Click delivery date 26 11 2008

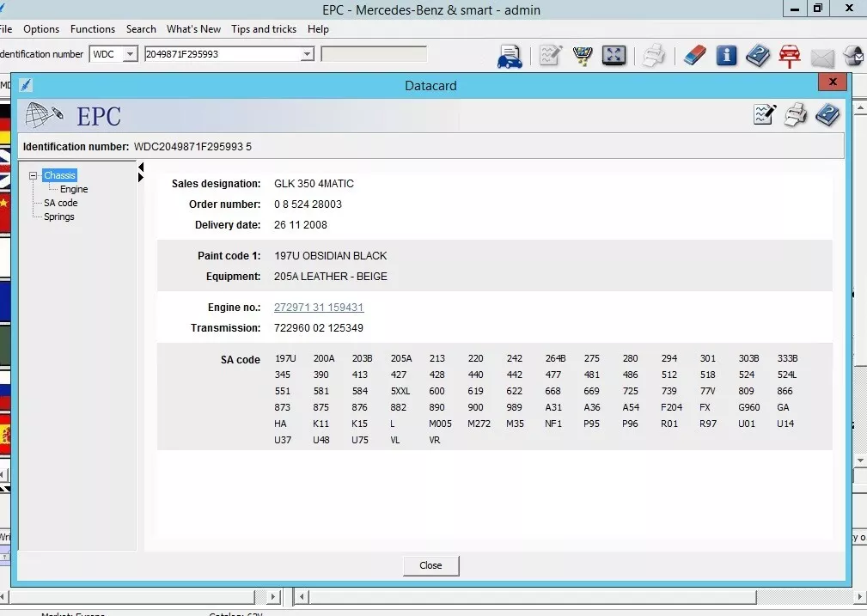300,225
